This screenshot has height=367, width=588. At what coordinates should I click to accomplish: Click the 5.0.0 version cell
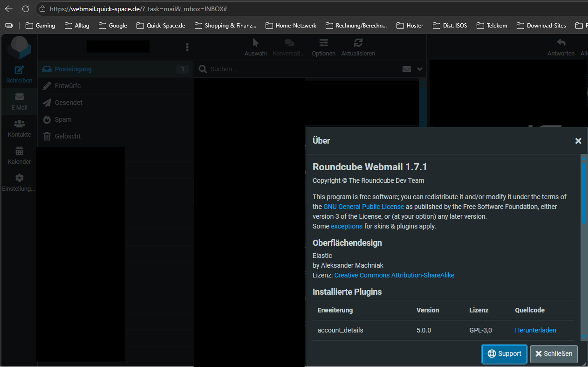(424, 330)
